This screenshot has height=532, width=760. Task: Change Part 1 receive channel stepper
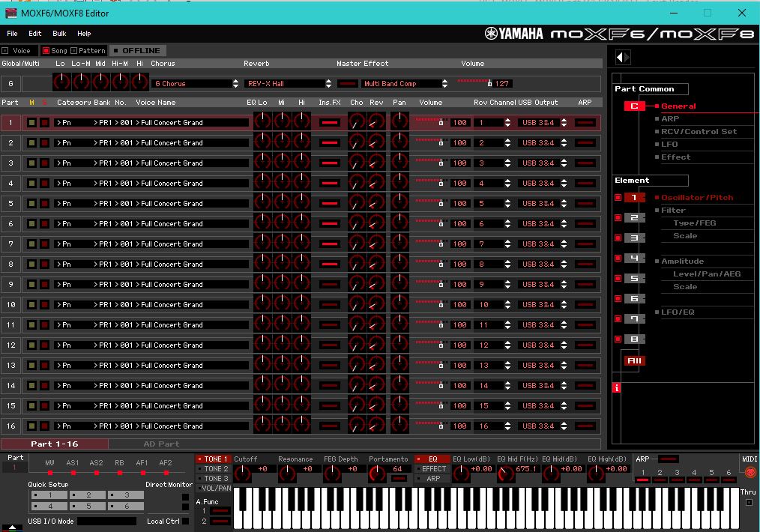507,123
